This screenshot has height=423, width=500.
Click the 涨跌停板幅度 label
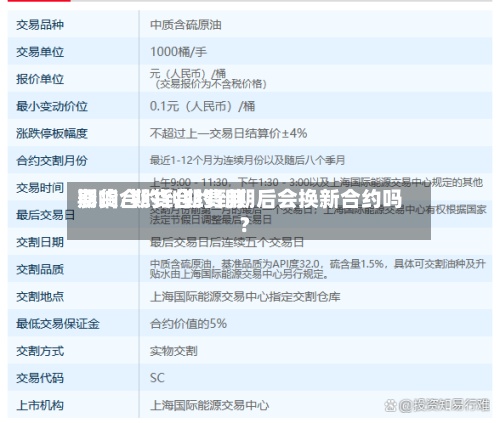(52, 133)
